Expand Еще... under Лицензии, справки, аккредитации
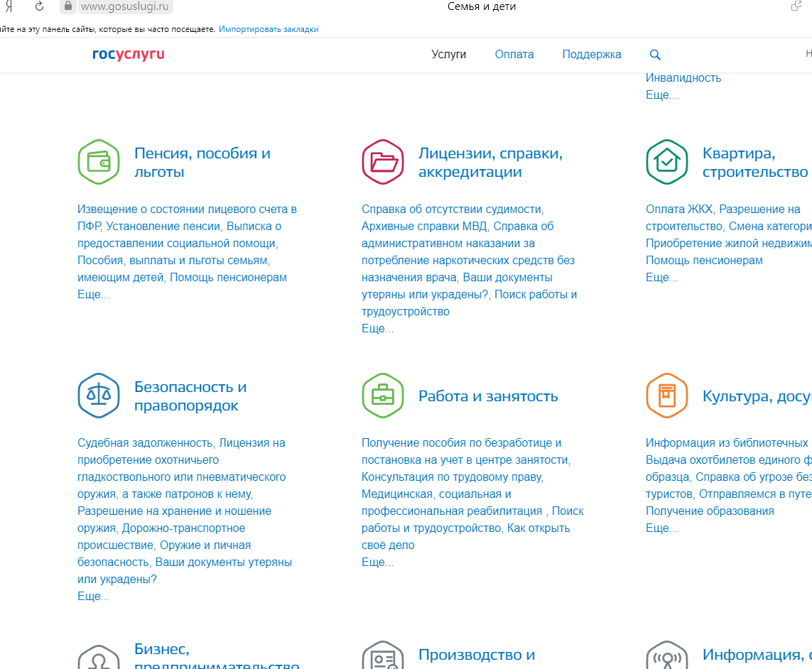 pos(377,328)
